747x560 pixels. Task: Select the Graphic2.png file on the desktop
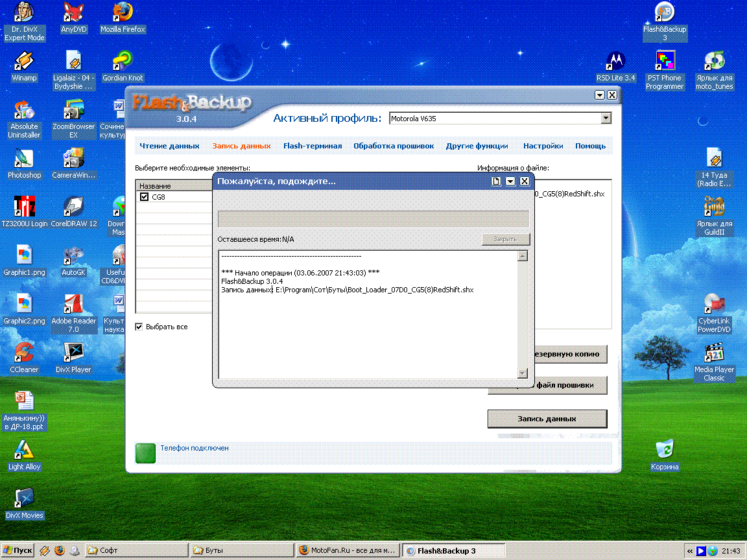point(24,309)
